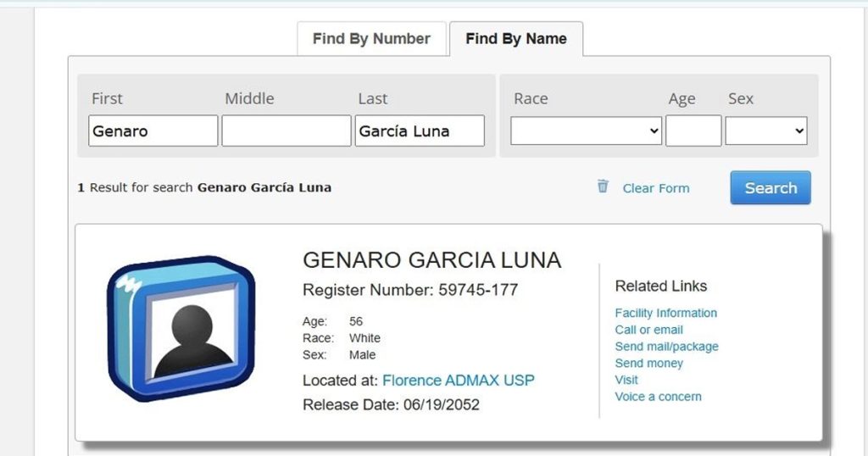Screen dimensions: 868x456
Task: Click the Call or email link
Action: [648, 330]
